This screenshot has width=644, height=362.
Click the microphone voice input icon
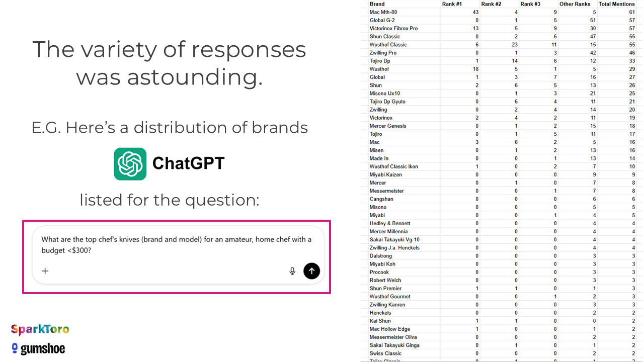[x=292, y=271]
